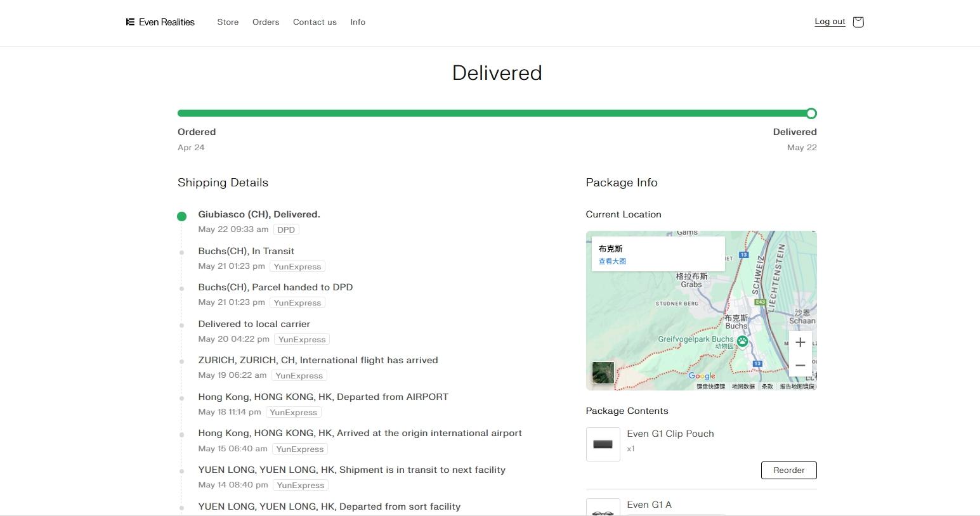Click the Grabs town label on map
This screenshot has height=516, width=980.
pos(691,280)
